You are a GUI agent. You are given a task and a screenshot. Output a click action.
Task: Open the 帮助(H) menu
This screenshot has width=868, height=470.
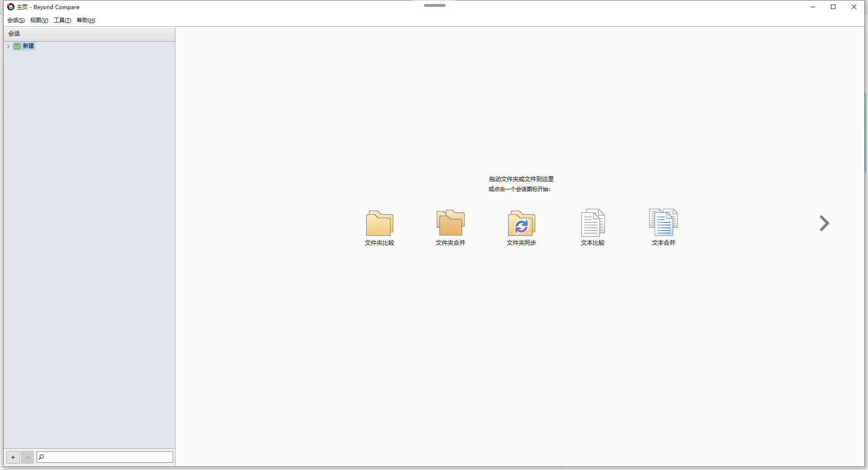pyautogui.click(x=86, y=20)
